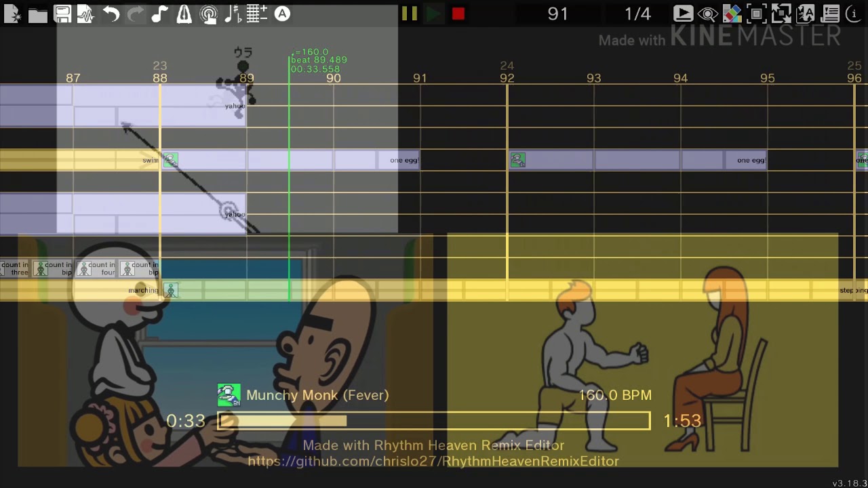This screenshot has height=488, width=868.
Task: Click the swap-windows arrows icon
Action: 781,14
